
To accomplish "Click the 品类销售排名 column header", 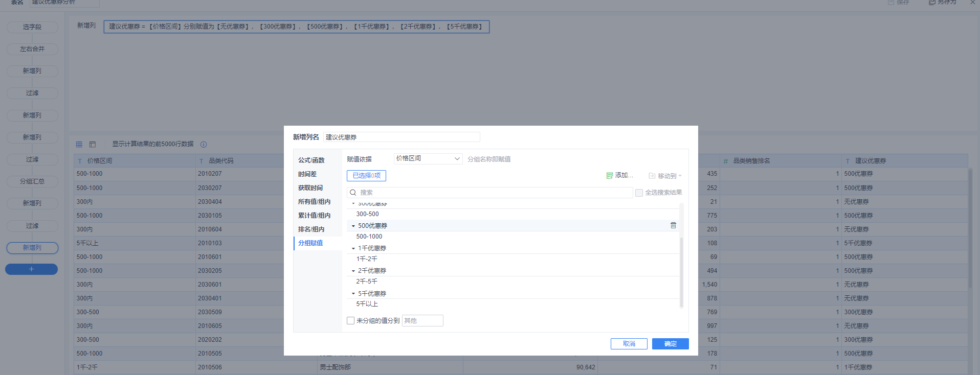I will coord(781,161).
